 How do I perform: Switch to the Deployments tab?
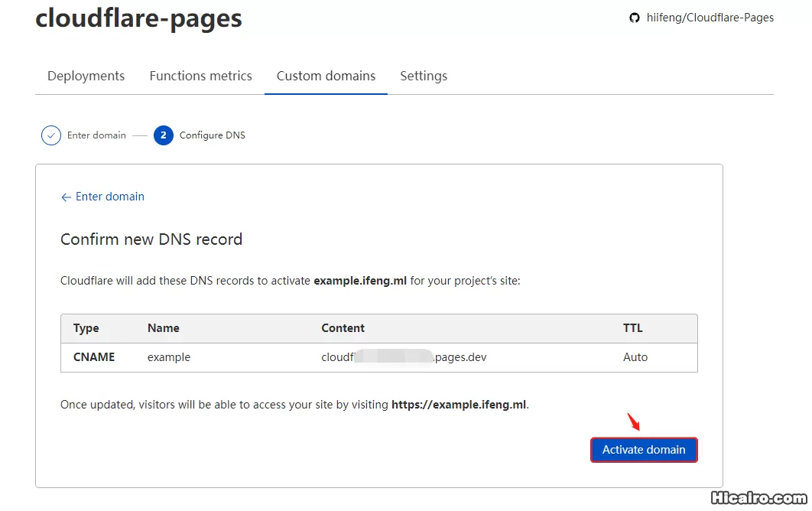pyautogui.click(x=86, y=76)
